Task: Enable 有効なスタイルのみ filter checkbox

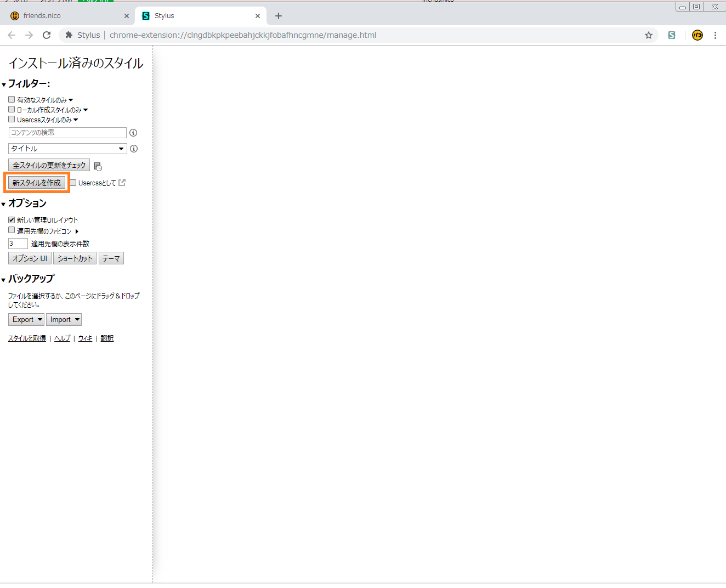Action: point(12,99)
